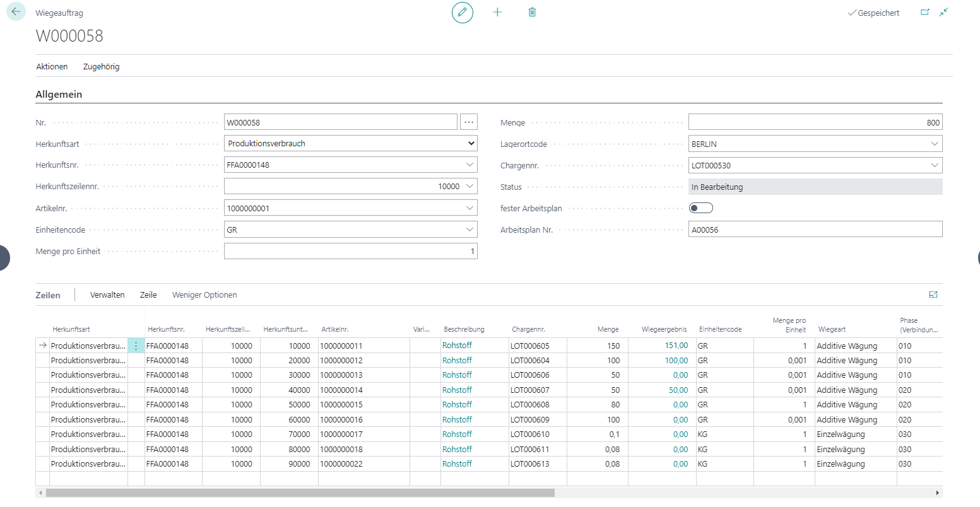Collapse page using diagonal arrows icon
The image size is (980, 507).
(944, 12)
